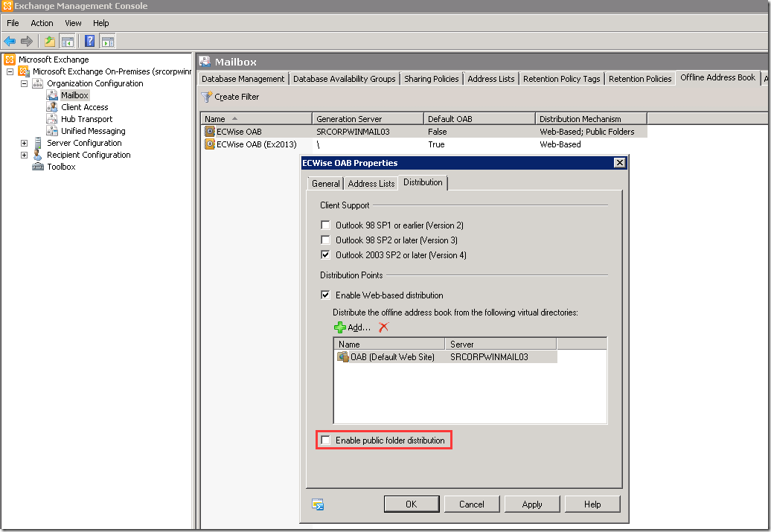
Task: Click the Server Configuration node icon
Action: click(38, 143)
